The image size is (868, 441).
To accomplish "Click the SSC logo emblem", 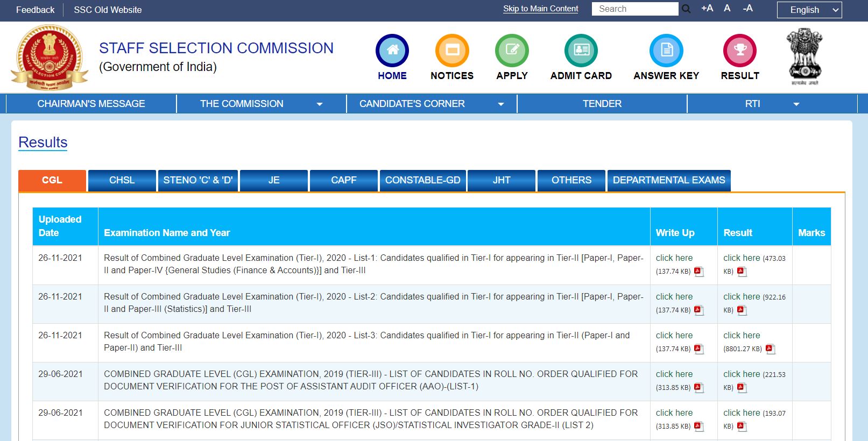I will [50, 57].
